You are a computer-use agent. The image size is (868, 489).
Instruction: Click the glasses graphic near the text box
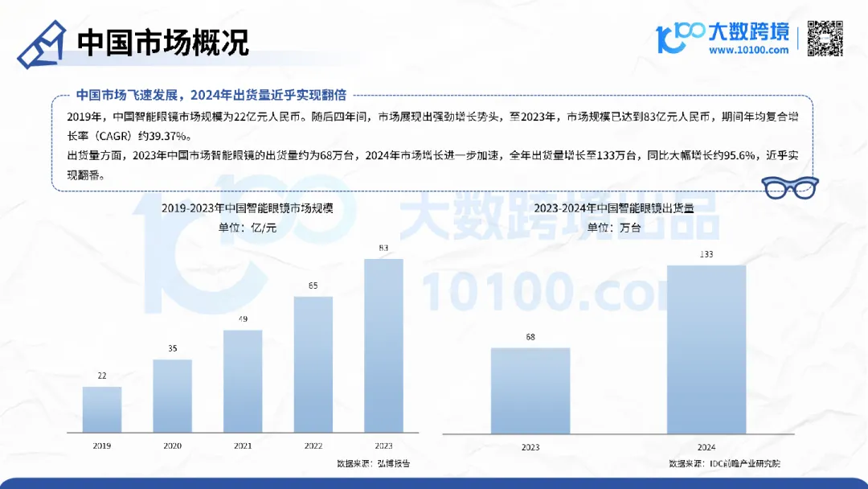pyautogui.click(x=792, y=187)
